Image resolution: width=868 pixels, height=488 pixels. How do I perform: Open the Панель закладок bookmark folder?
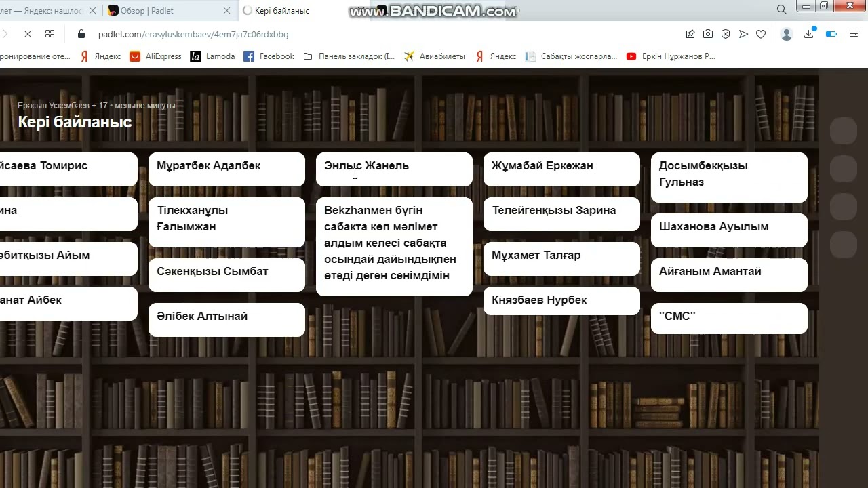(x=349, y=56)
